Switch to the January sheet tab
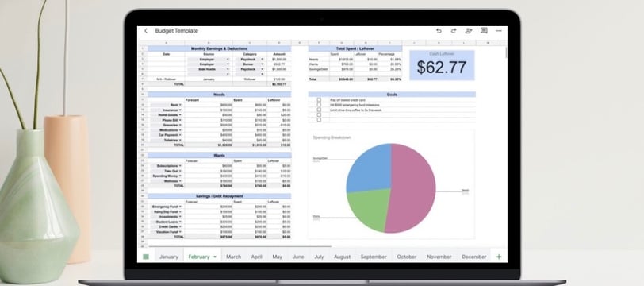The height and width of the screenshot is (286, 644). click(x=169, y=257)
